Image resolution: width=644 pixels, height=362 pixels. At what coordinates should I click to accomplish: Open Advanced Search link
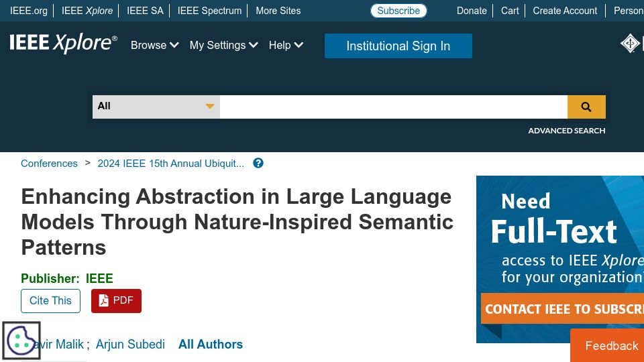tap(566, 131)
